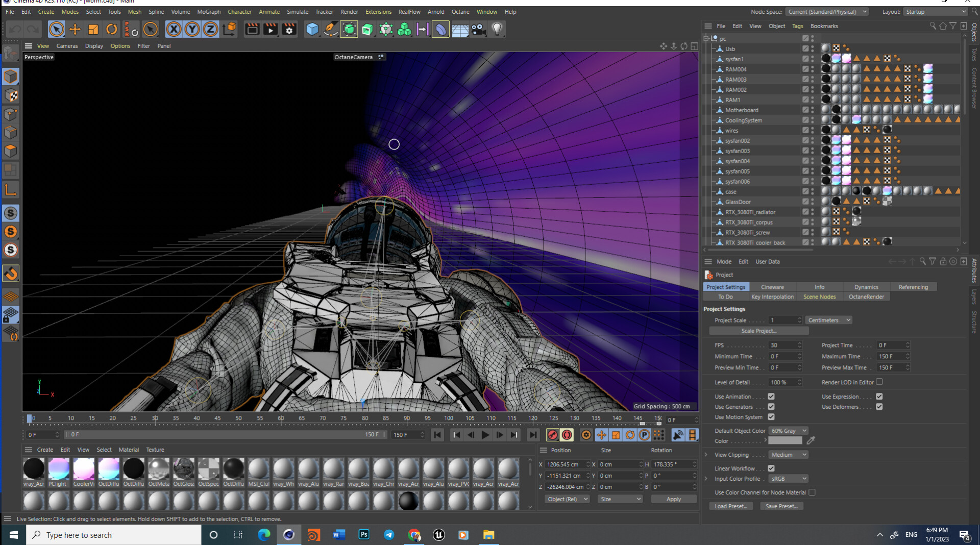Click the default object Color swatch

pos(785,441)
